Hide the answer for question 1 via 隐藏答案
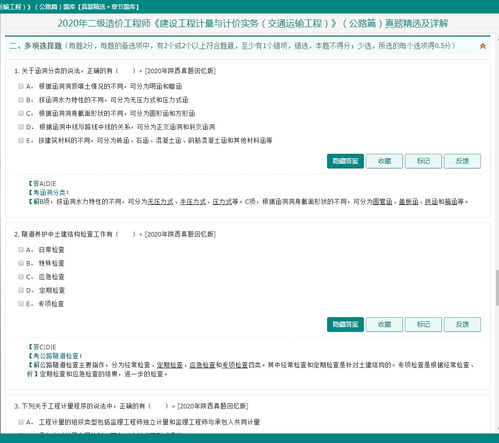Viewport: 499px width, 443px height. pyautogui.click(x=345, y=161)
